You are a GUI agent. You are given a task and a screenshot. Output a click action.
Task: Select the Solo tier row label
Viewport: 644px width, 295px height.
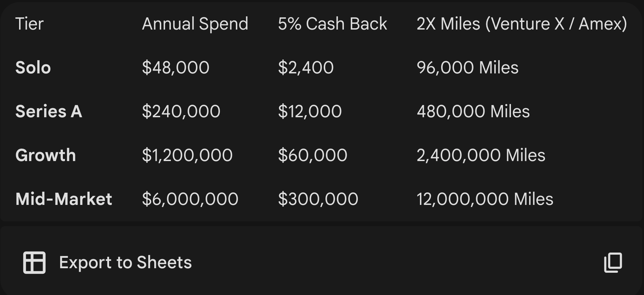[33, 67]
